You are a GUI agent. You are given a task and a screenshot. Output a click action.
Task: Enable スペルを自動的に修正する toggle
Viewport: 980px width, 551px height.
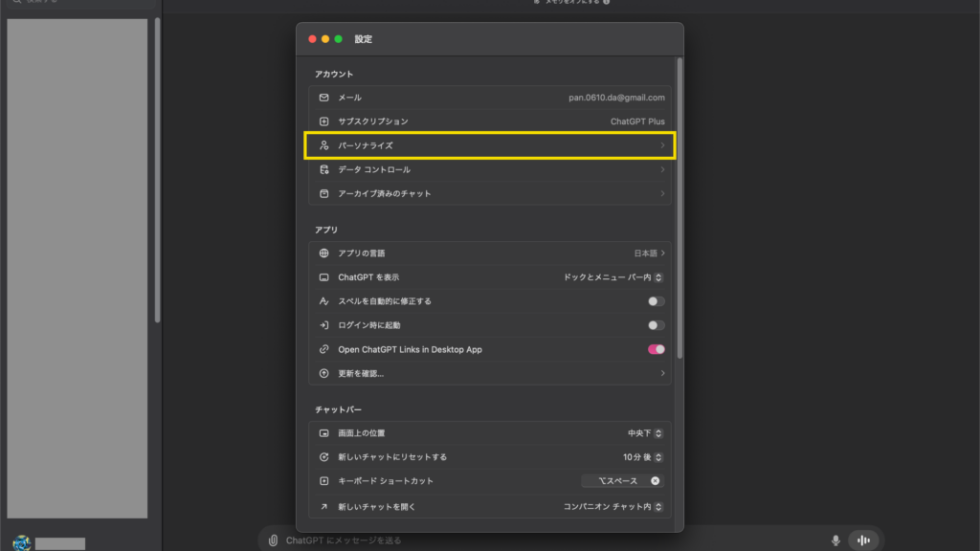(x=656, y=301)
